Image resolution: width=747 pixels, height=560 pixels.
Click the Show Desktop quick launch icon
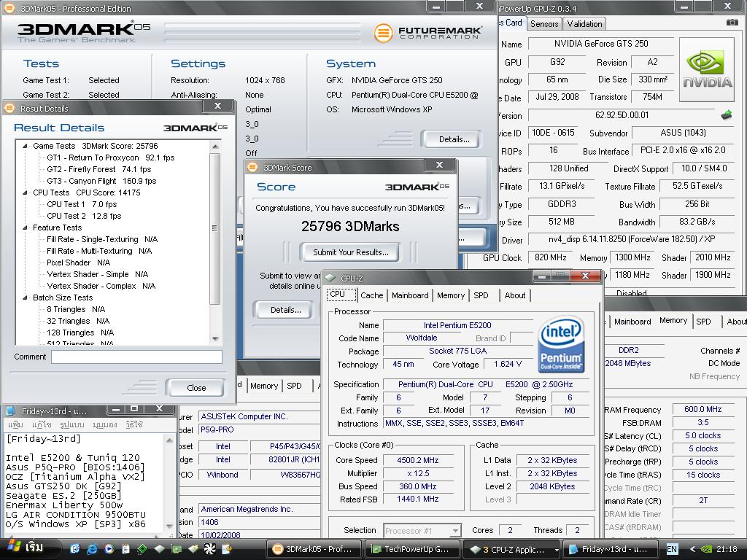[75, 548]
